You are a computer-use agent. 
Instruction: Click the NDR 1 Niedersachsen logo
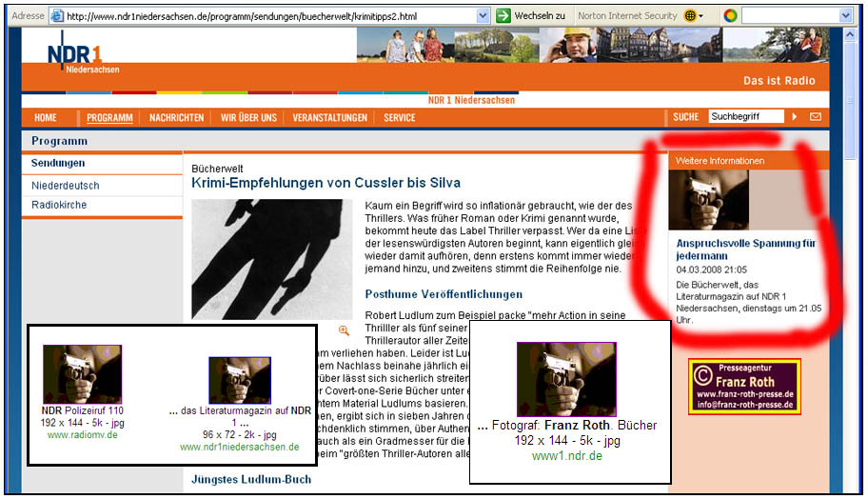coord(82,53)
